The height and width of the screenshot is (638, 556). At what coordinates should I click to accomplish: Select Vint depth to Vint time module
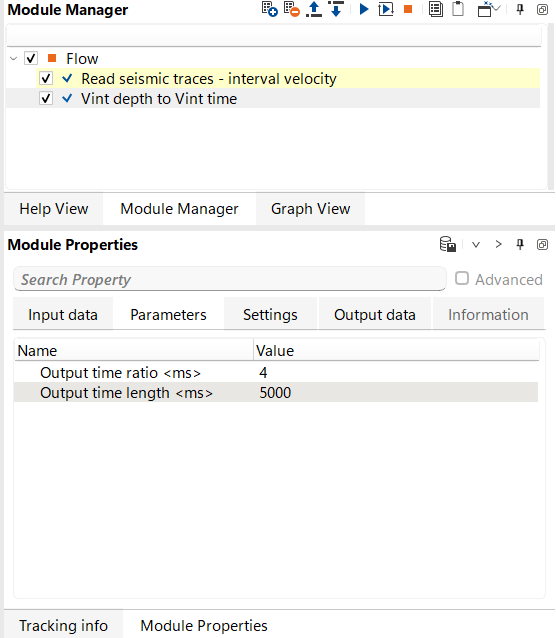point(159,98)
